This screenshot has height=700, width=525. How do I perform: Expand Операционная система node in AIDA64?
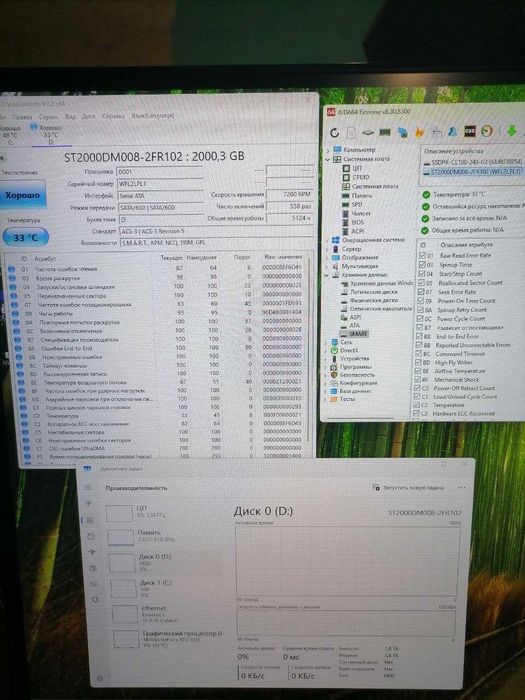click(328, 240)
